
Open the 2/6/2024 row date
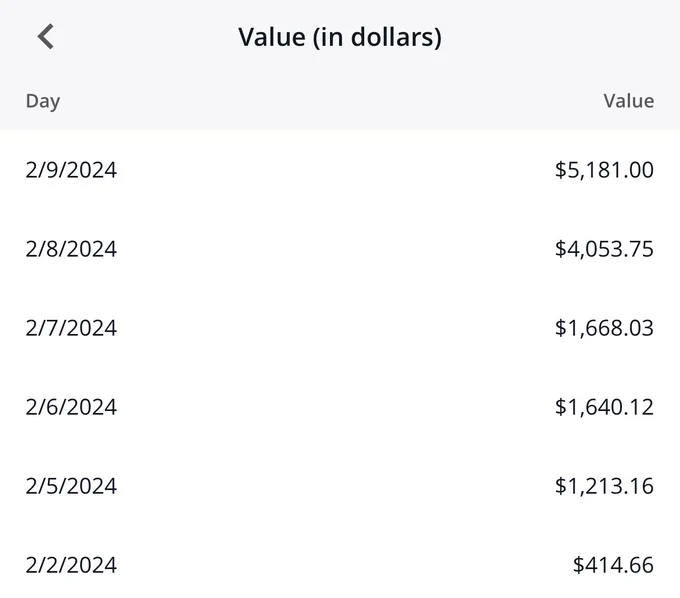(71, 407)
